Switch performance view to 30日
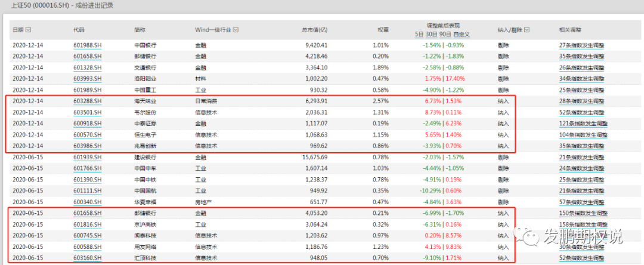 [430, 34]
